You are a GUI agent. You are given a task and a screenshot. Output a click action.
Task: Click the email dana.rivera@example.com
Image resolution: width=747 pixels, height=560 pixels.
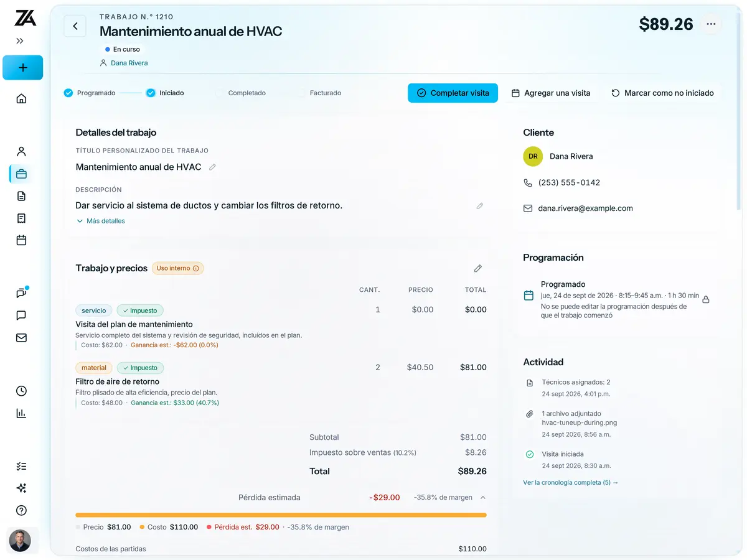pos(585,209)
